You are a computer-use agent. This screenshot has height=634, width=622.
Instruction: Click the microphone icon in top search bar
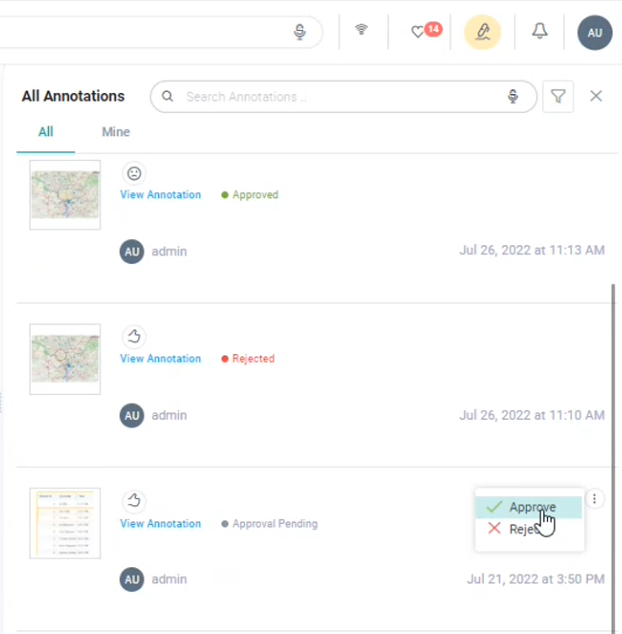coord(300,32)
